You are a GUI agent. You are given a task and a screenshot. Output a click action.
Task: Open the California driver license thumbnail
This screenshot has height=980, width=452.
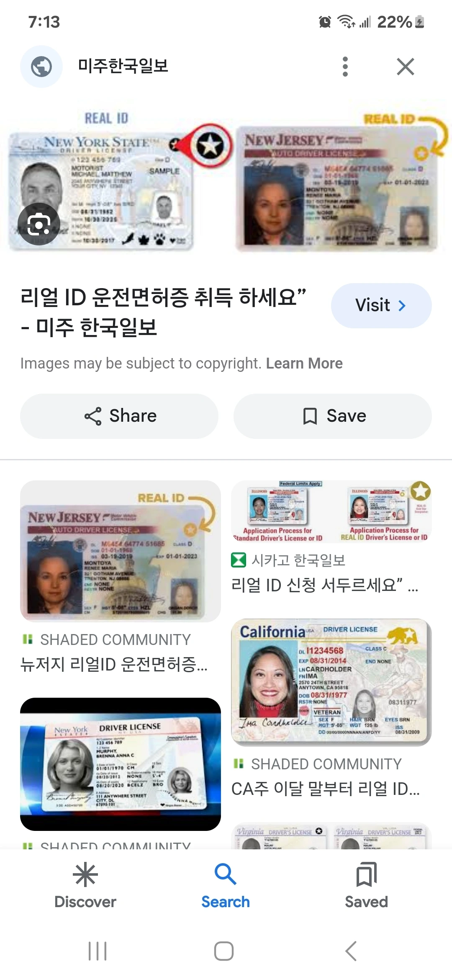pos(331,682)
